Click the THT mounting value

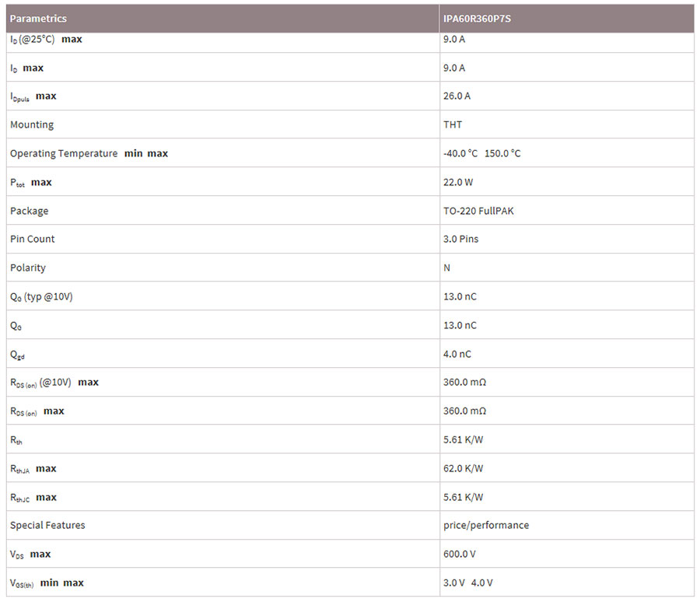pos(453,124)
